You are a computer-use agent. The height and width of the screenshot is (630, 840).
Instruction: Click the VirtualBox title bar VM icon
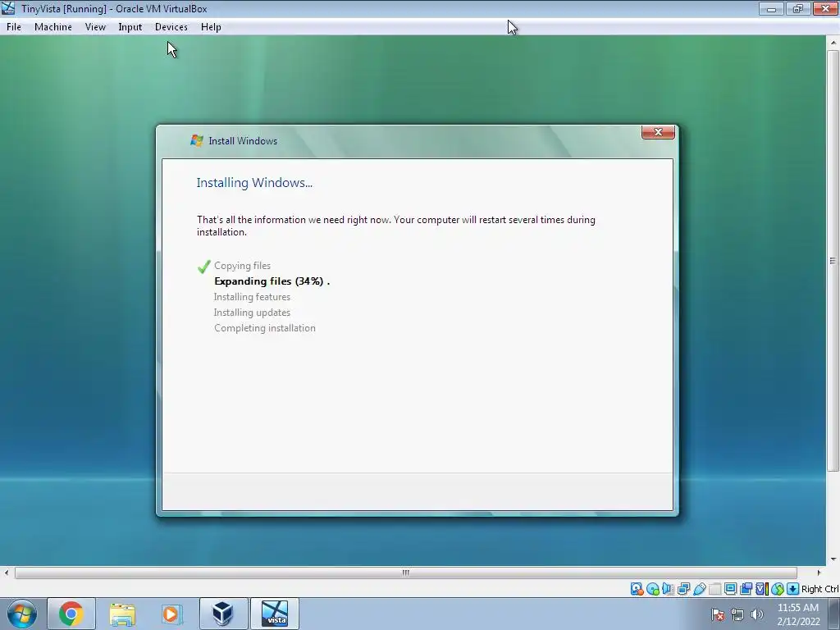tap(8, 8)
